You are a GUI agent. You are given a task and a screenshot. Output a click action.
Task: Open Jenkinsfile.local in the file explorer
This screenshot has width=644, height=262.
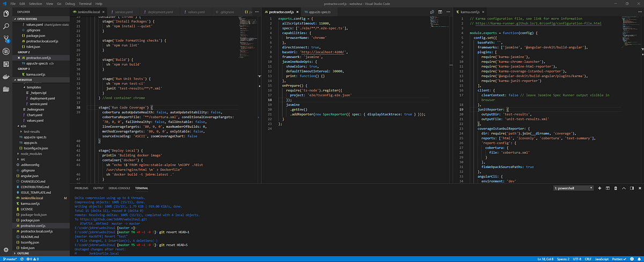pos(31,198)
